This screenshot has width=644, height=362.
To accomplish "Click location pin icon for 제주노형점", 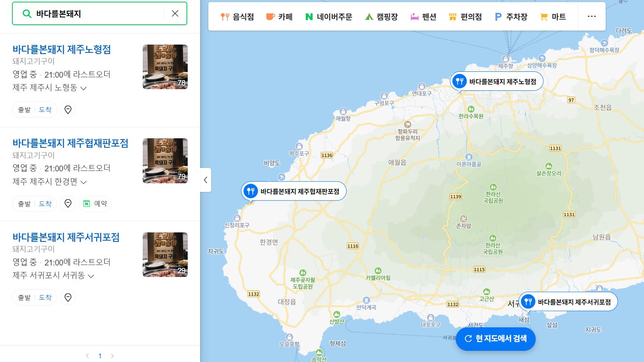I will pos(68,110).
